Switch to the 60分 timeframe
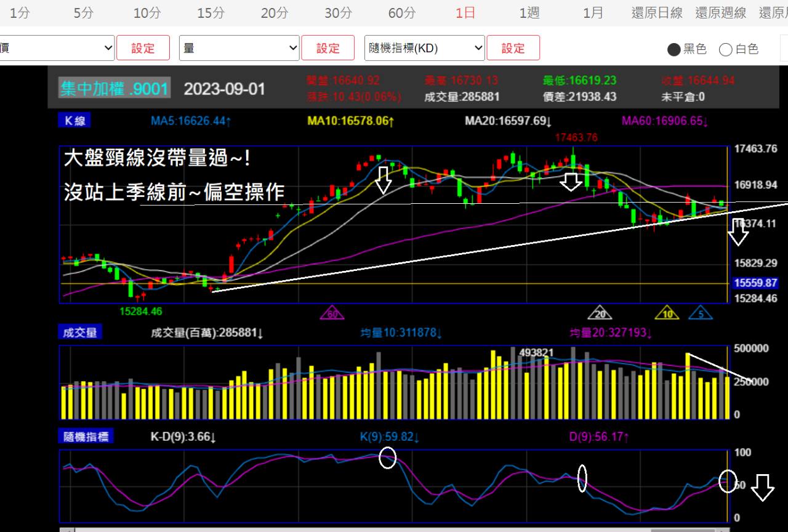The width and height of the screenshot is (788, 532). coord(401,12)
